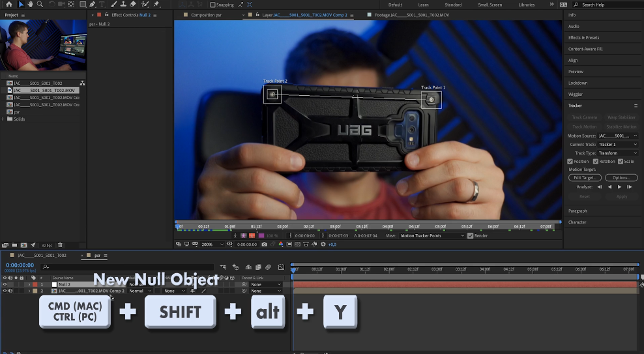The width and height of the screenshot is (644, 354).
Task: Click the Composition Mini-Flowchart icon in timeline
Action: click(223, 267)
